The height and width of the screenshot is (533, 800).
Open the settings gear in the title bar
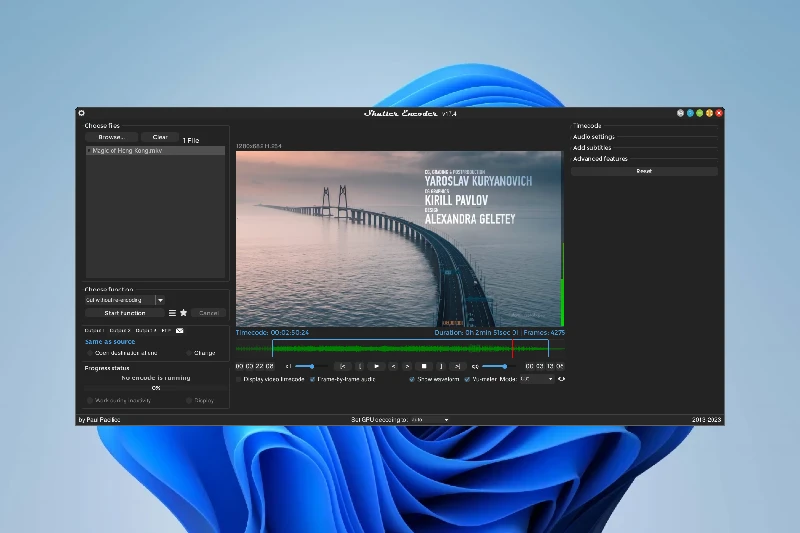[82, 113]
